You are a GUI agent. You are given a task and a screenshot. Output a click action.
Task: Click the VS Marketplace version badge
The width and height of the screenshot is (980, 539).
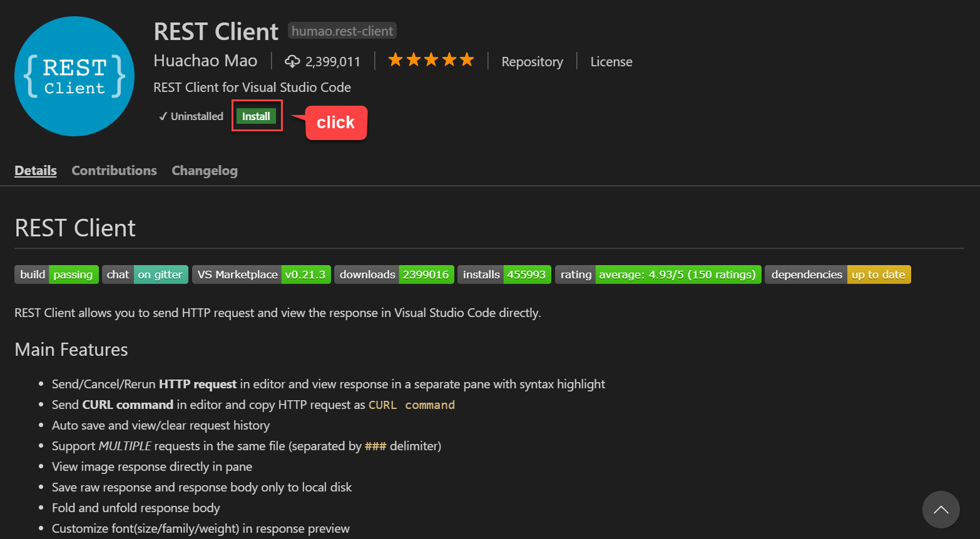click(x=261, y=274)
